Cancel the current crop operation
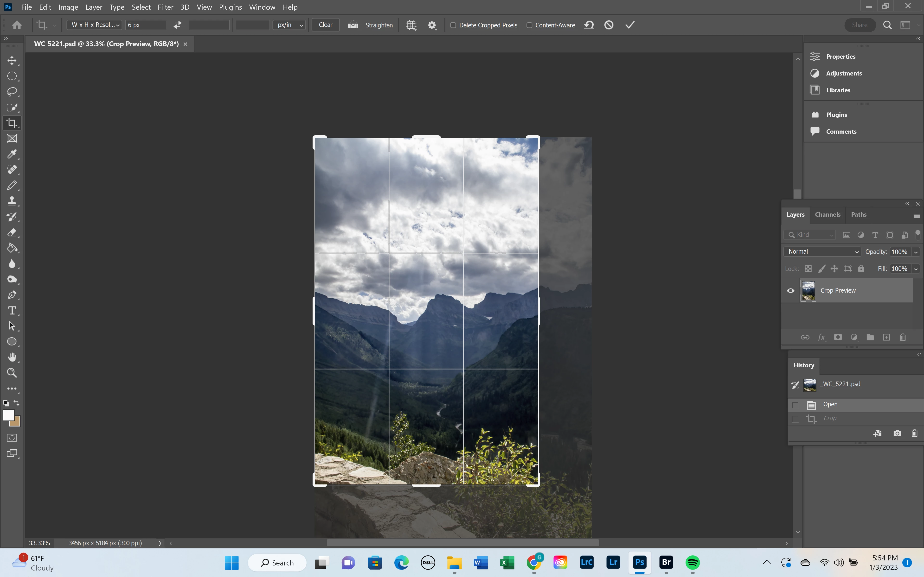Screen dimensions: 924x577 [609, 25]
